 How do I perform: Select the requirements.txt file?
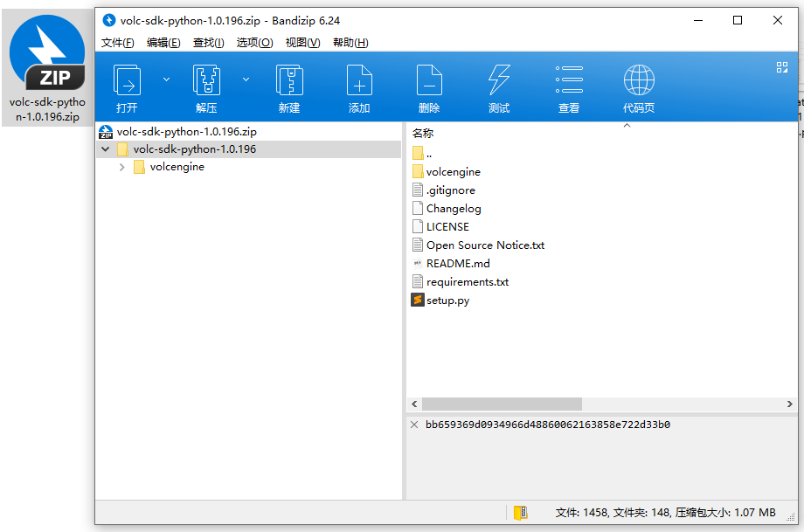[461, 282]
